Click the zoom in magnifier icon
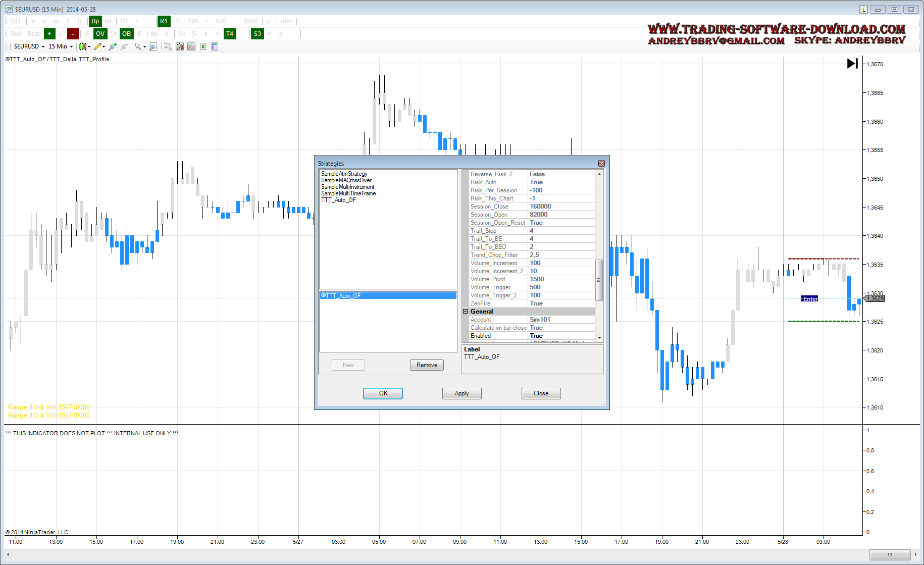Screen dimensions: 924x565 (112, 46)
